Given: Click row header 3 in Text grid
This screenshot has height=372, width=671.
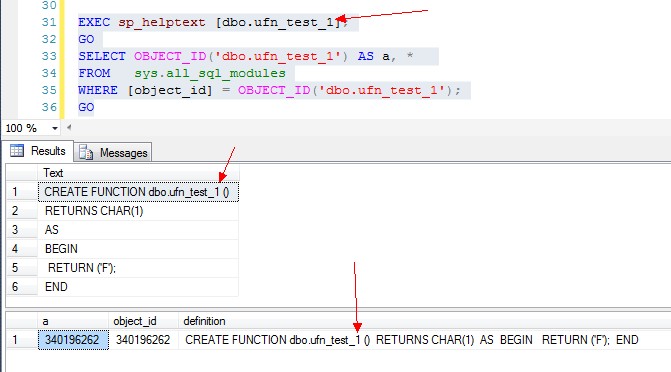Looking at the screenshot, I should 22,230.
